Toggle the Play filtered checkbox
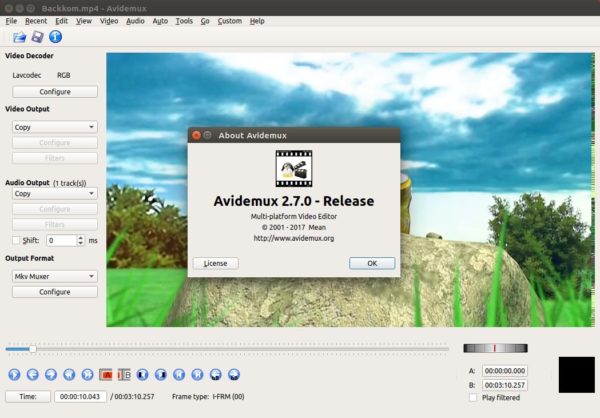Viewport: 600px width, 418px height. pyautogui.click(x=473, y=397)
